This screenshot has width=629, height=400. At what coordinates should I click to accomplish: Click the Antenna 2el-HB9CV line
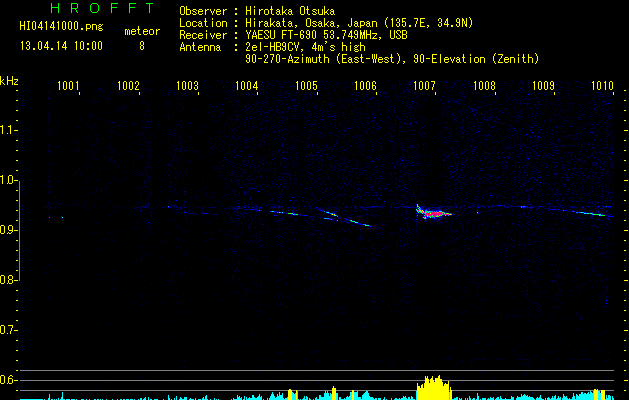272,47
